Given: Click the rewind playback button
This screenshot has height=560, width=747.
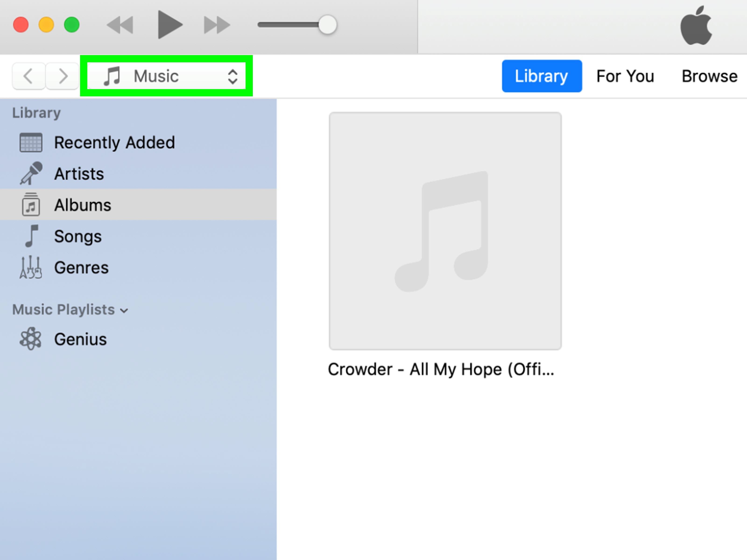Looking at the screenshot, I should click(x=120, y=25).
